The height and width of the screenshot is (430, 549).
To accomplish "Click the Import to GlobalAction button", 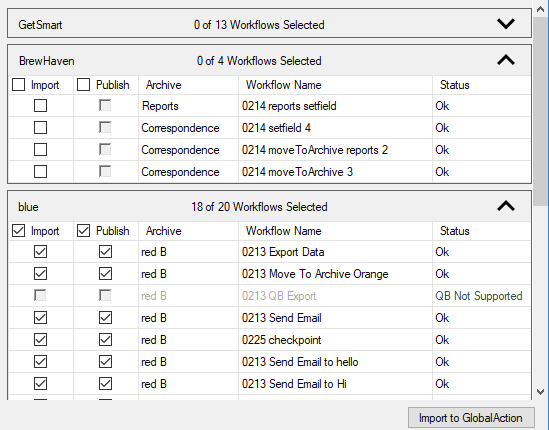I will 471,418.
